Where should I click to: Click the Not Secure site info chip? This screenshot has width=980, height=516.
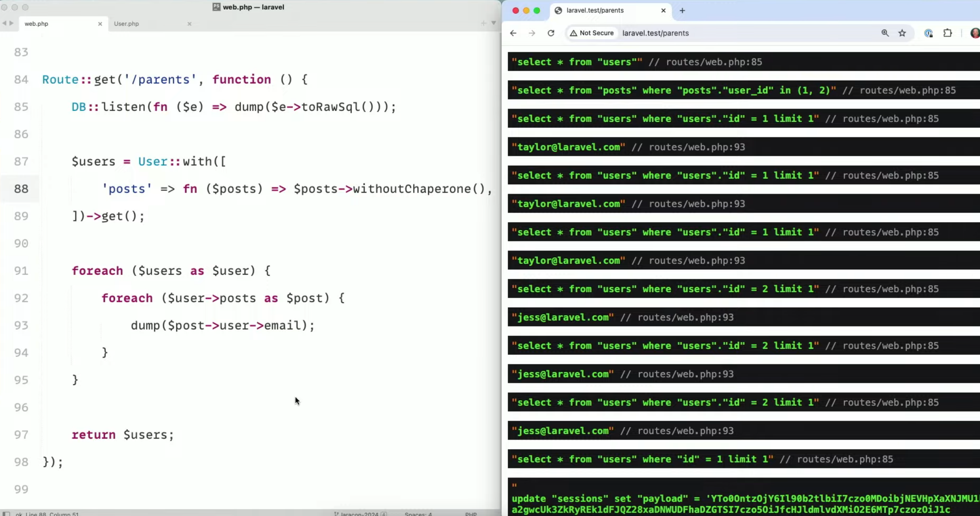point(591,33)
